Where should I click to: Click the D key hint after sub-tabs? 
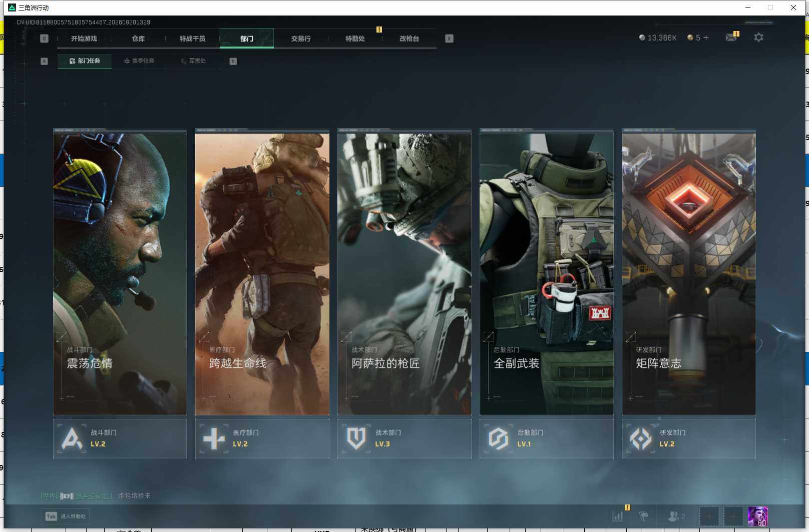pos(233,61)
